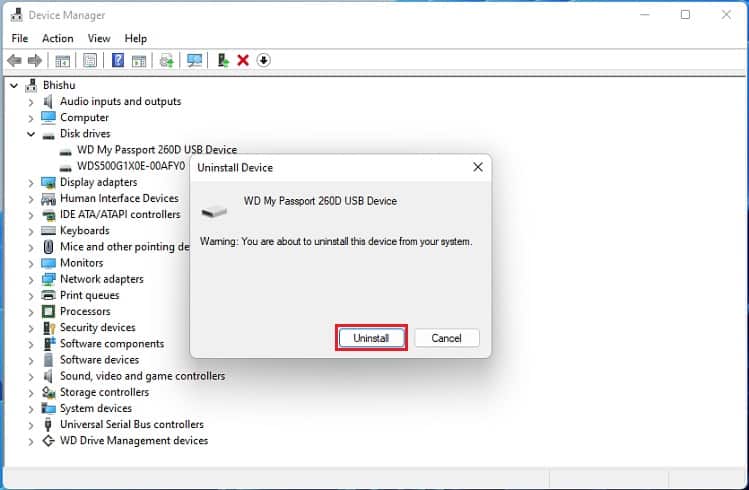Expand the IDE ATA/ATAPI controllers chevron
This screenshot has width=749, height=490.
pos(31,215)
